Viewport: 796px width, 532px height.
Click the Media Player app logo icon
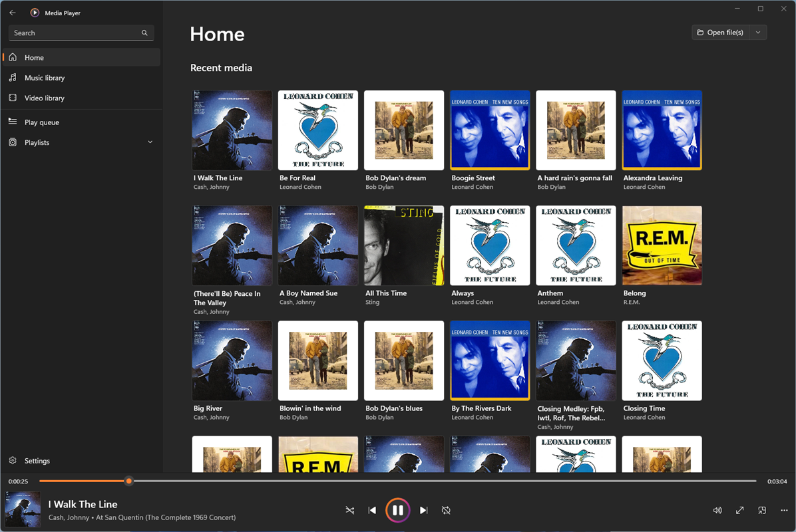click(x=35, y=13)
